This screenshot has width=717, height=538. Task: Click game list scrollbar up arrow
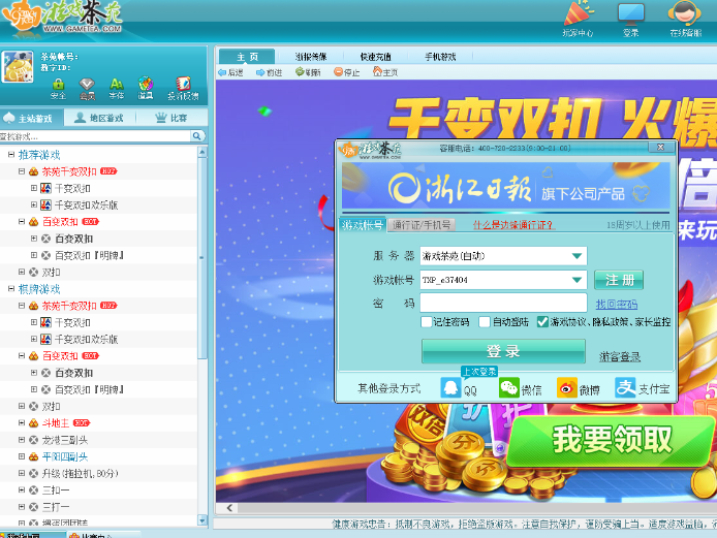point(202,152)
